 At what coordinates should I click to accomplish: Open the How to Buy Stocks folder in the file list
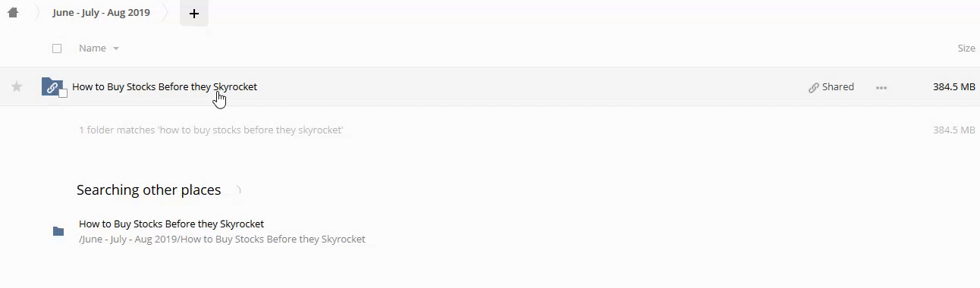click(165, 87)
